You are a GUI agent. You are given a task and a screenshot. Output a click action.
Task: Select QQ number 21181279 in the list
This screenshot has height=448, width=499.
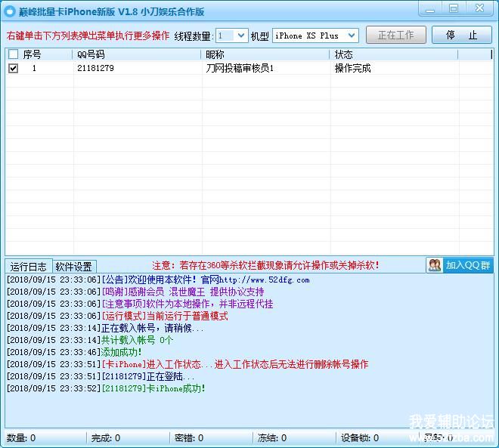pos(95,68)
